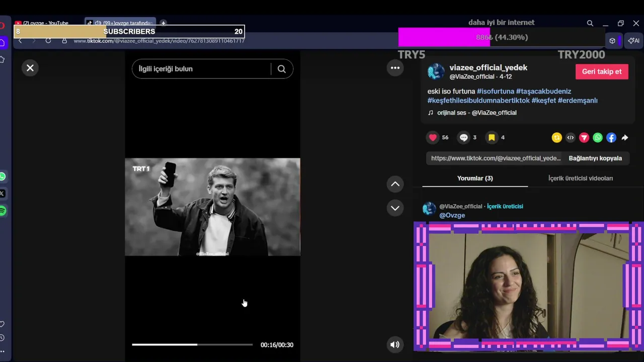Click hashtag #isofurtuna
The image size is (644, 362).
click(496, 92)
